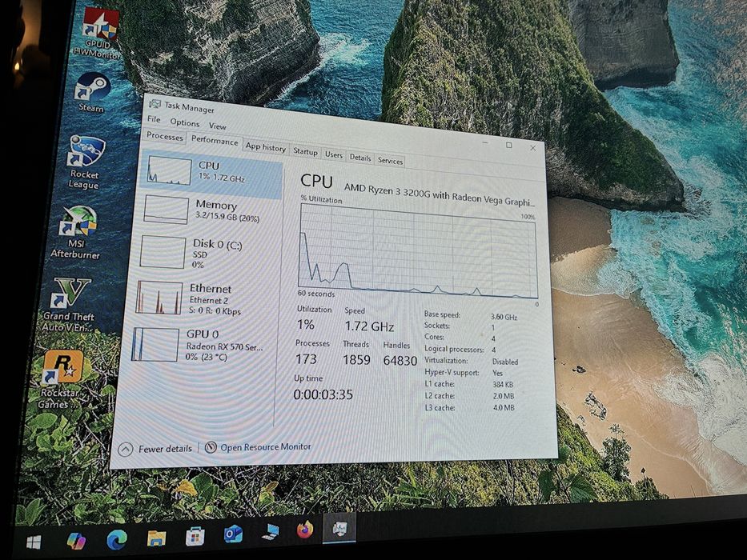Viewport: 747px width, 560px height.
Task: Open Microsoft Store taskbar icon
Action: [195, 536]
